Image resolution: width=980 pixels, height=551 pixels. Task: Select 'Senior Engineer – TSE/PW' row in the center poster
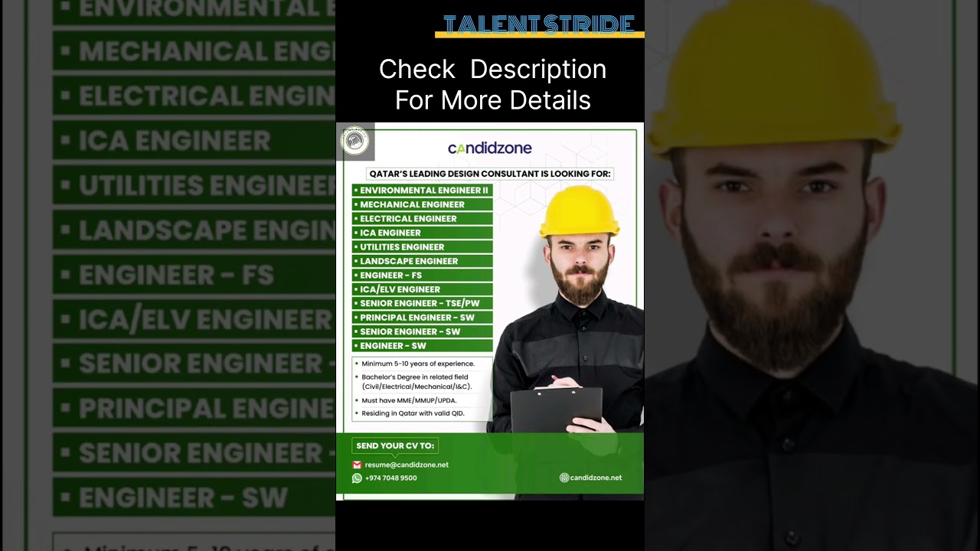coord(422,303)
